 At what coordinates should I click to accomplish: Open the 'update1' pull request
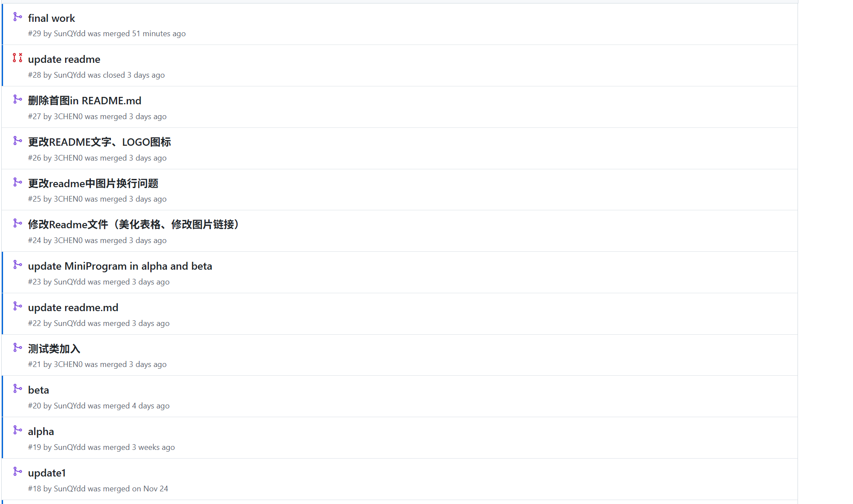tap(47, 473)
